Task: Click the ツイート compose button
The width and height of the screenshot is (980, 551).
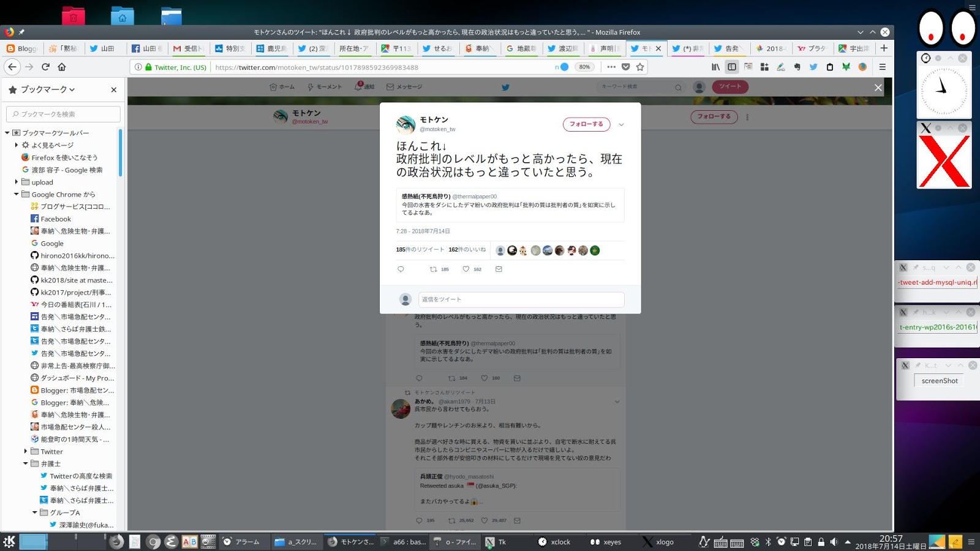Action: tap(730, 86)
